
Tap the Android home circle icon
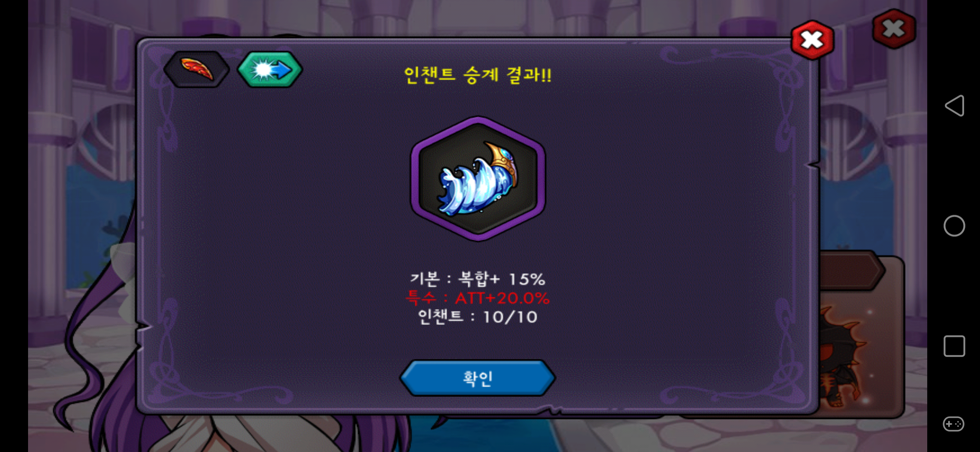tap(954, 226)
